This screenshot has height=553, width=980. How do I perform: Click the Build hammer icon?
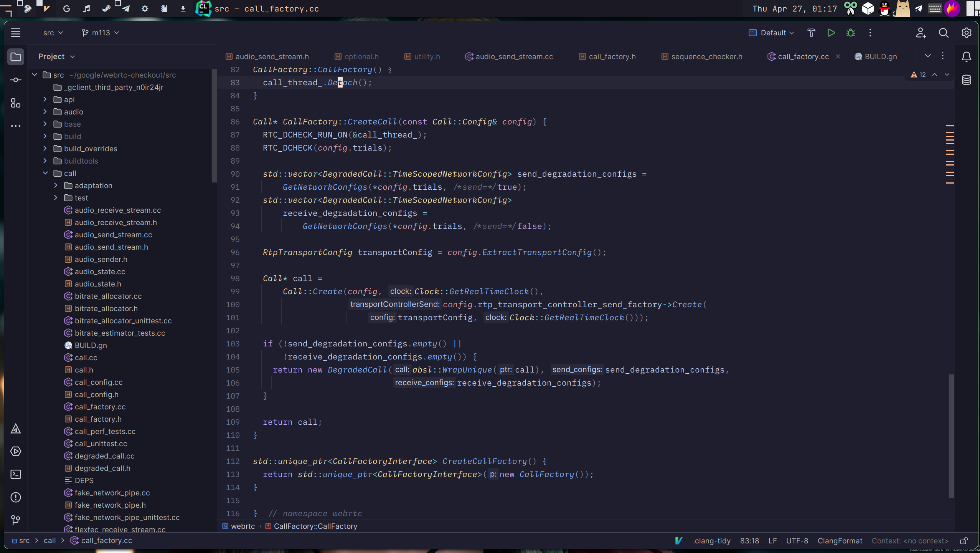[811, 33]
